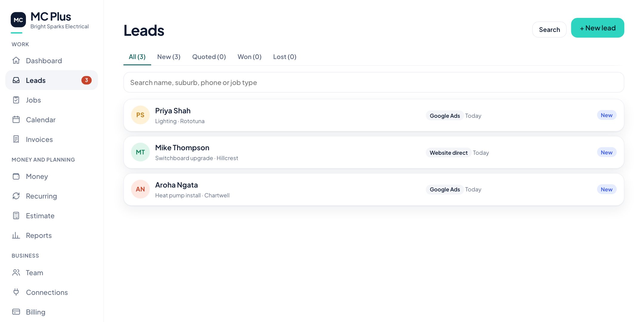Click Aroha Ngata's AN avatar

140,189
